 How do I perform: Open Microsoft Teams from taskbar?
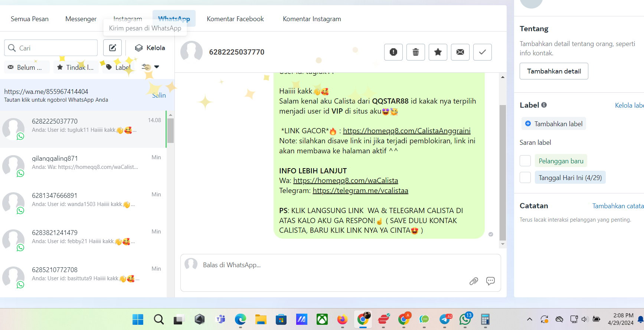click(220, 319)
